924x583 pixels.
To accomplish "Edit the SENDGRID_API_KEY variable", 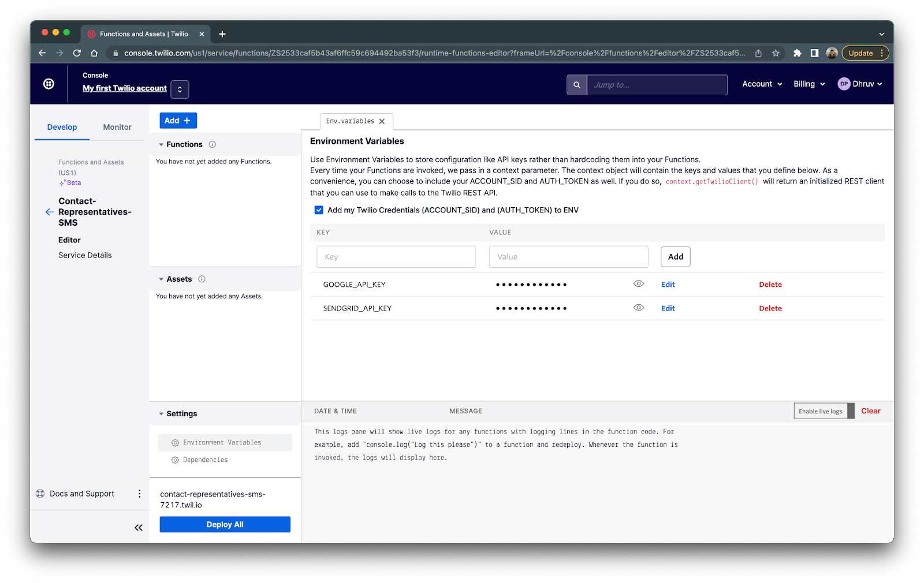I will (668, 308).
